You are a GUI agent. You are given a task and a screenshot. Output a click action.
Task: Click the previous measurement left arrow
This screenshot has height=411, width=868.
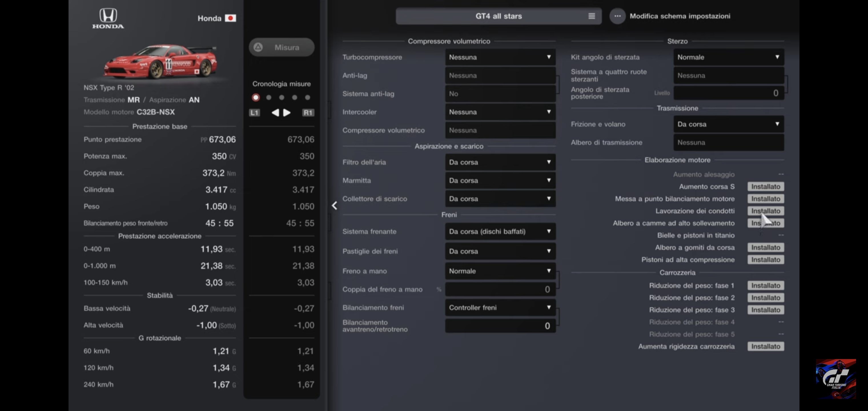pyautogui.click(x=275, y=112)
